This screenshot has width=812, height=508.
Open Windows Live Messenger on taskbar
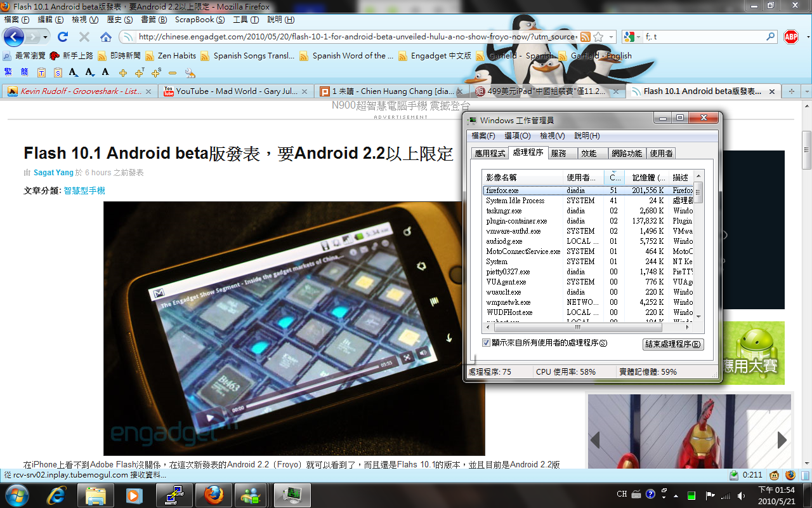coord(250,495)
